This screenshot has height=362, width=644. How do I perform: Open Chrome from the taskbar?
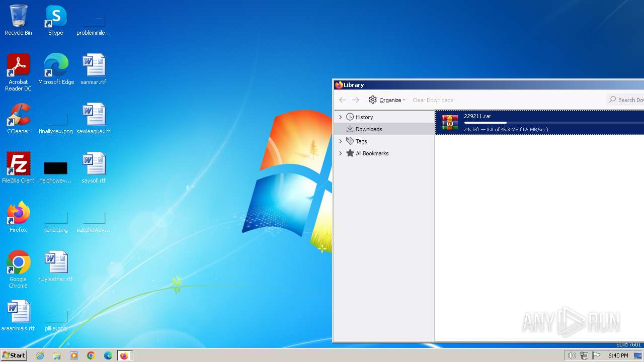point(91,355)
